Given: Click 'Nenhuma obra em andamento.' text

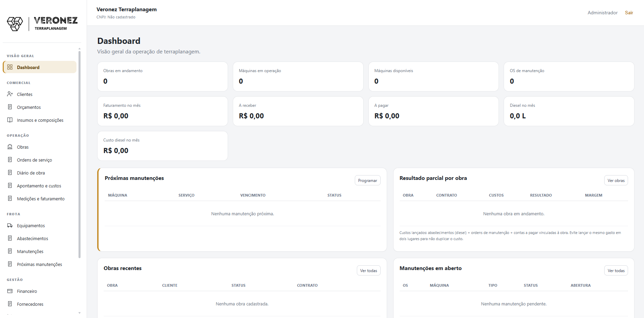Looking at the screenshot, I should (514, 214).
